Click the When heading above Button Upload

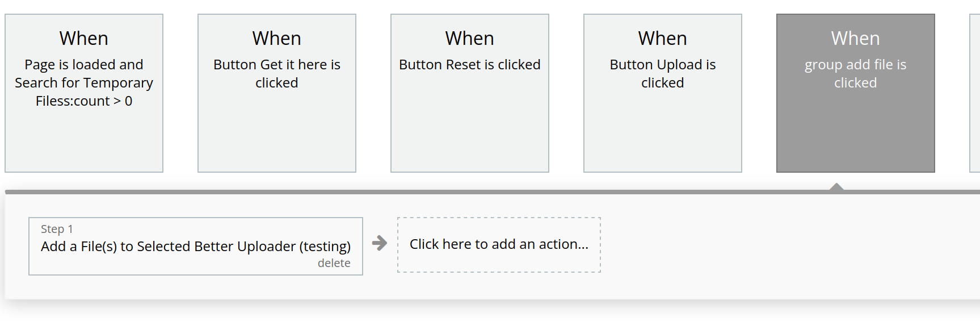(663, 39)
